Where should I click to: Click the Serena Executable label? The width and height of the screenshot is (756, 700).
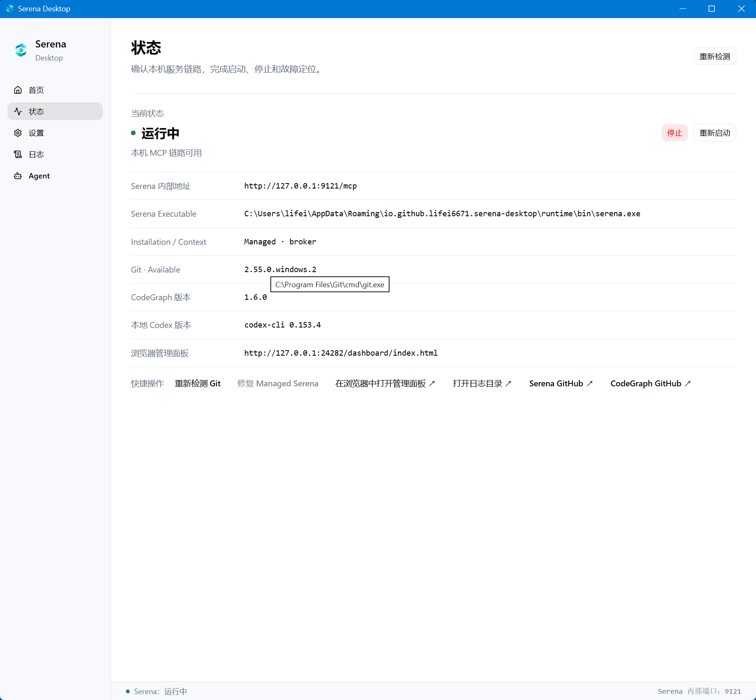(x=164, y=214)
